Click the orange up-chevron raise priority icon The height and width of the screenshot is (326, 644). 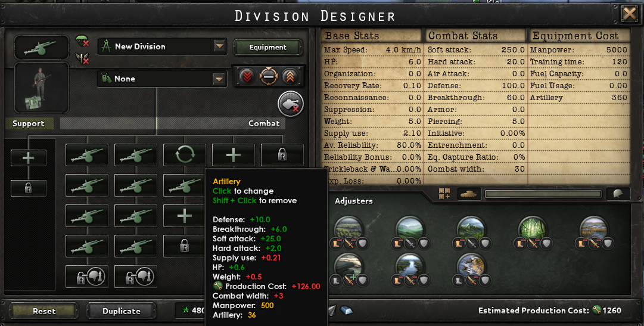tap(290, 76)
